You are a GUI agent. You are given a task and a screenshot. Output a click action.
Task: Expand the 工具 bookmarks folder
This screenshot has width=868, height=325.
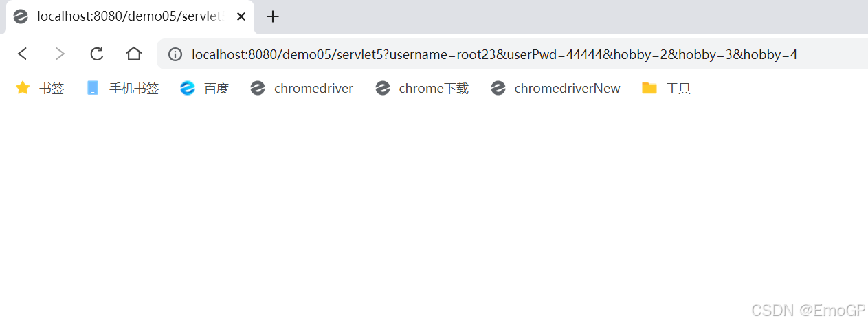(666, 88)
